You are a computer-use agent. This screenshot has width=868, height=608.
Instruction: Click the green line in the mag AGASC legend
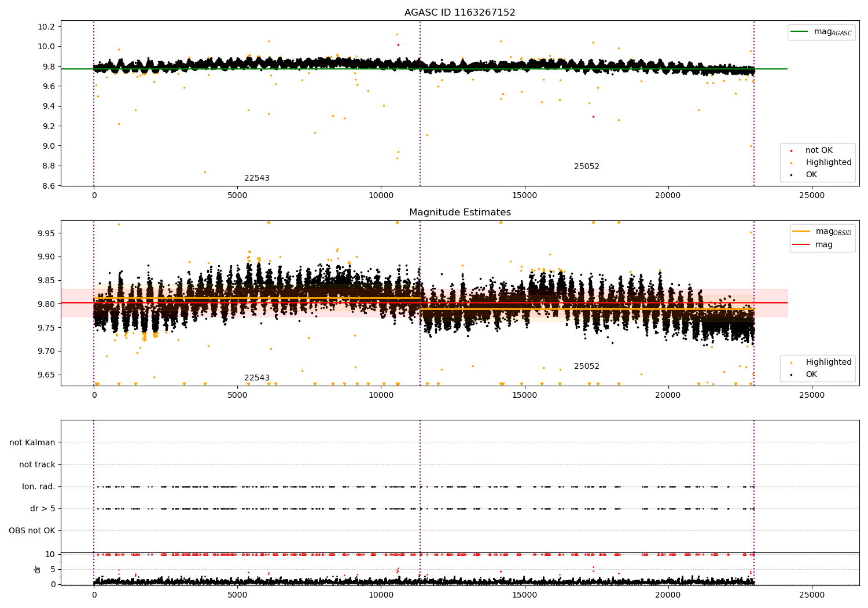pos(800,32)
